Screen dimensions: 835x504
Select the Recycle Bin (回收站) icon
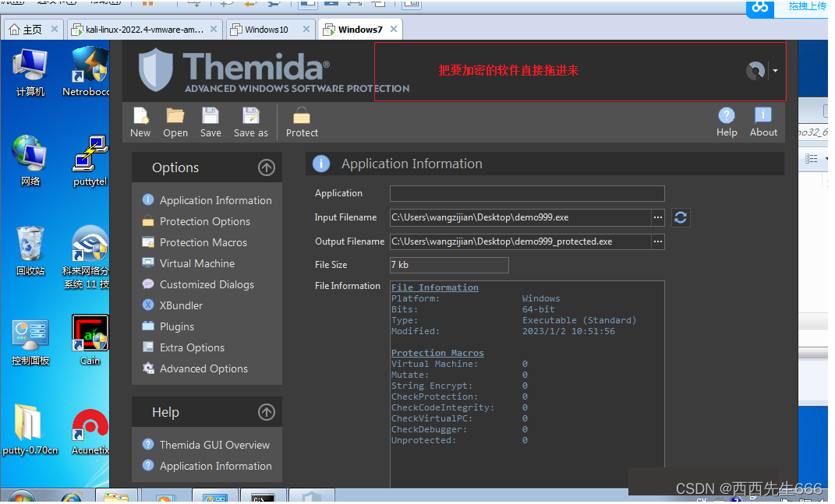tap(30, 252)
